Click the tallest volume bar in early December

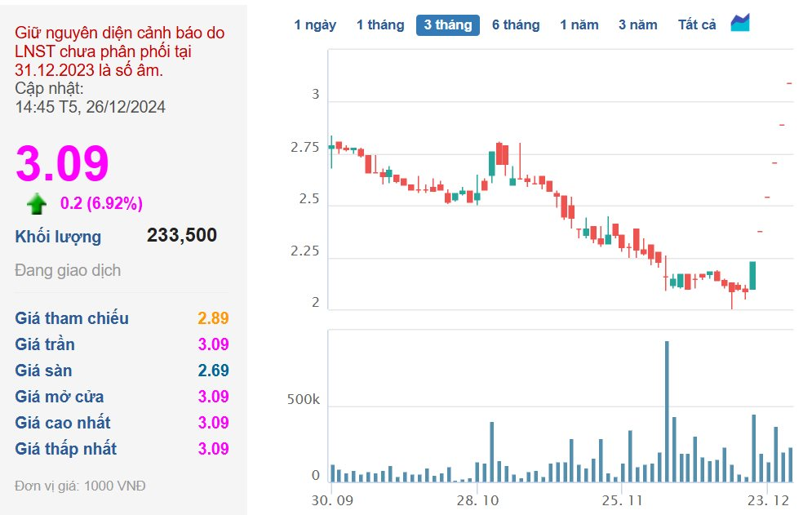(x=667, y=411)
